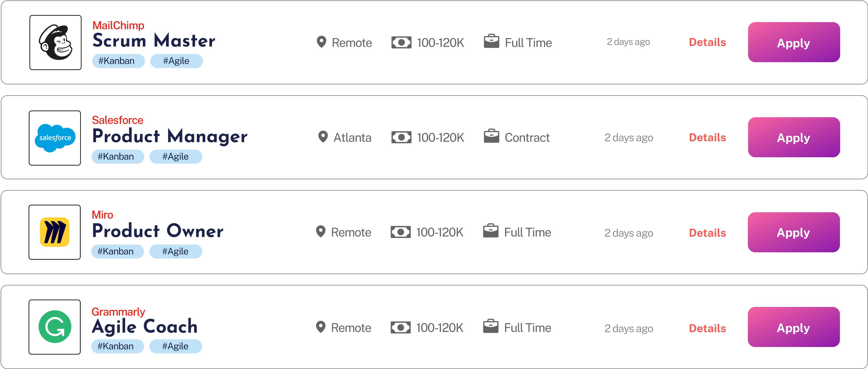
Task: Click location pin in Agile Coach row
Action: (x=321, y=327)
